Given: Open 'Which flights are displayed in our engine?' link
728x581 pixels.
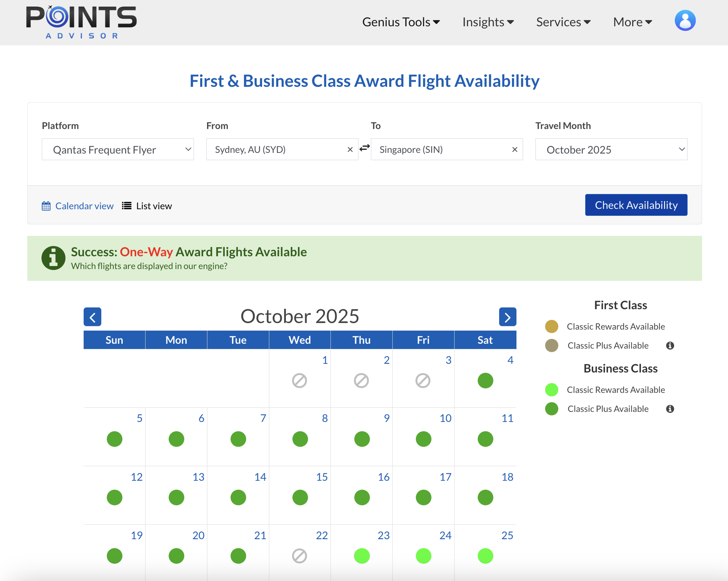Looking at the screenshot, I should tap(149, 266).
